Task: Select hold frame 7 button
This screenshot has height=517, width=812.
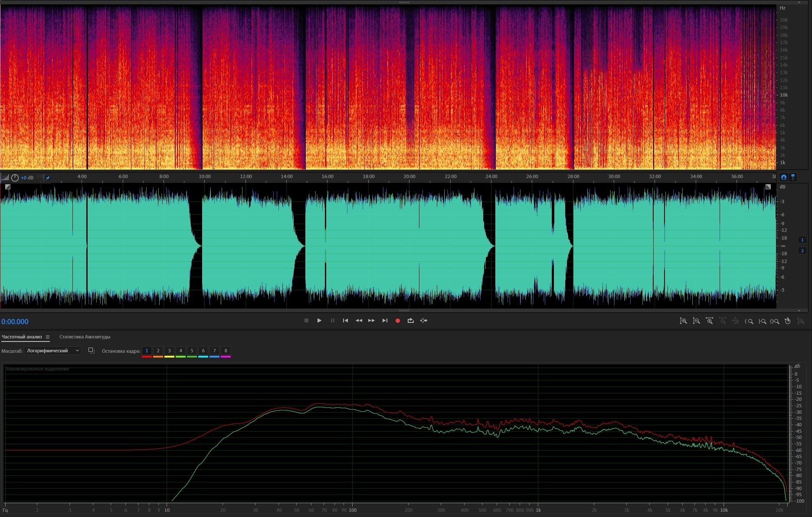Action: coord(214,351)
